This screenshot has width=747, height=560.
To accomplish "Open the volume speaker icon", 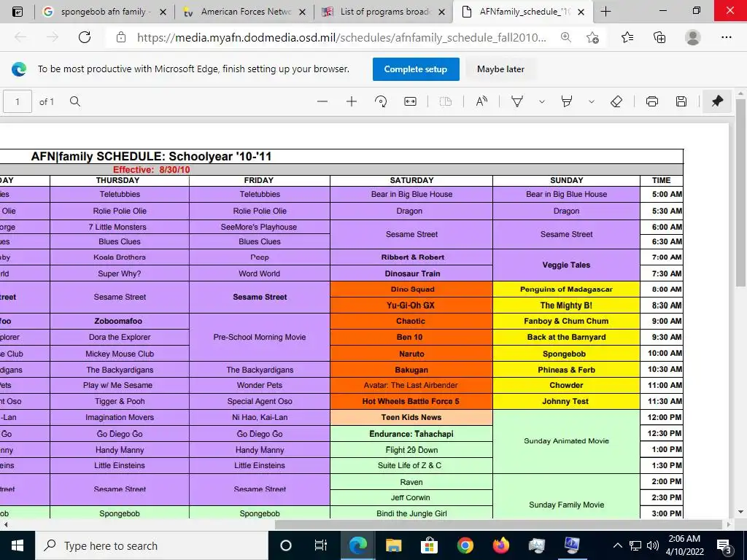I will (x=653, y=545).
